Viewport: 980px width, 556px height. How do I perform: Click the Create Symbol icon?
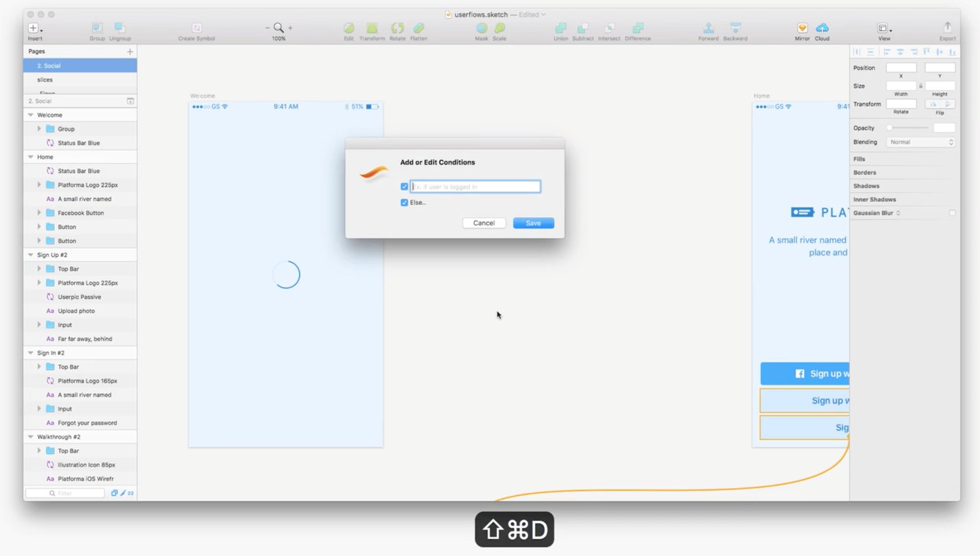(196, 28)
